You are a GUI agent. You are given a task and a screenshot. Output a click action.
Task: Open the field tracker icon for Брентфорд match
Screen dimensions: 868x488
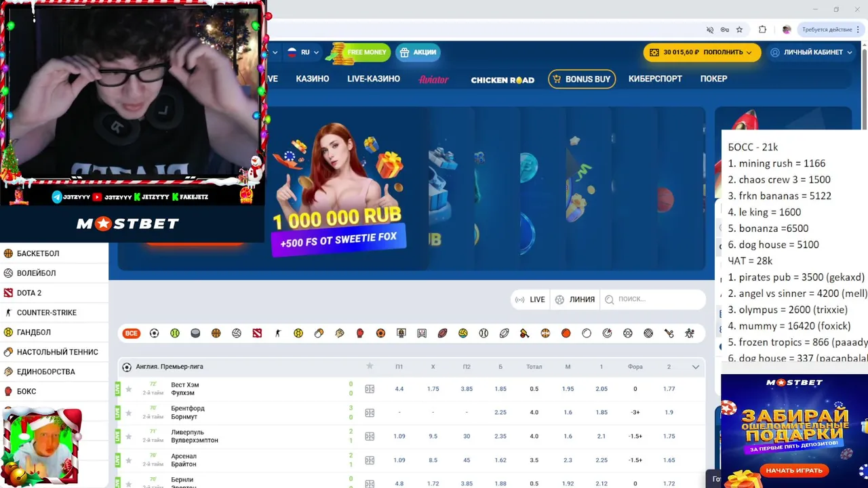tap(370, 413)
